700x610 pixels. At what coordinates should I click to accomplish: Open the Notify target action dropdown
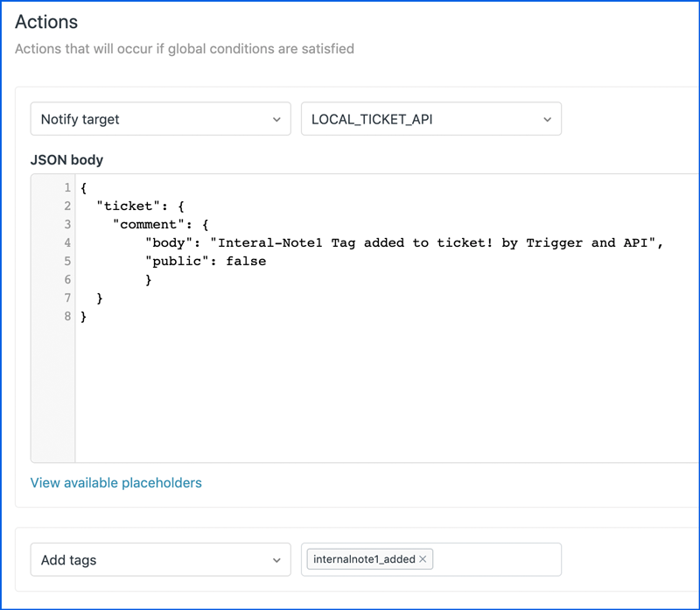pyautogui.click(x=161, y=119)
